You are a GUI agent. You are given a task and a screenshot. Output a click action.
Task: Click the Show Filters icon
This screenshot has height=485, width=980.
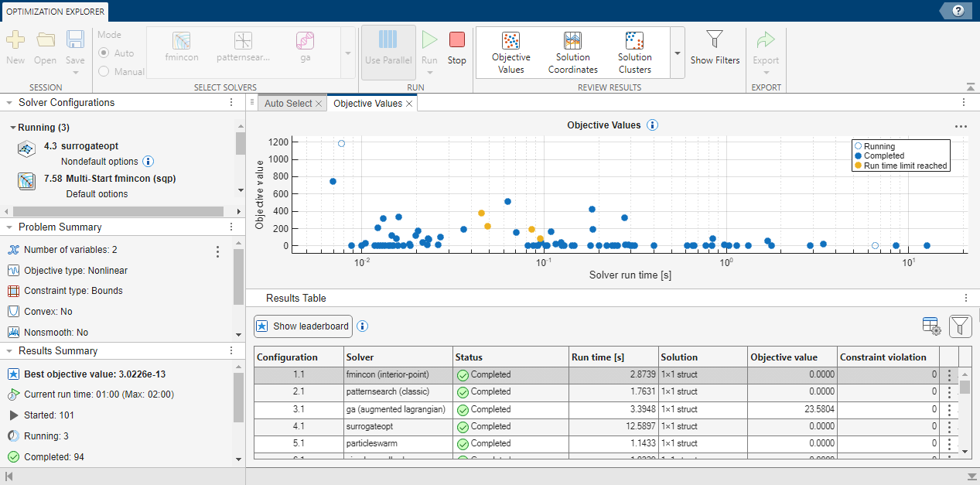coord(715,46)
